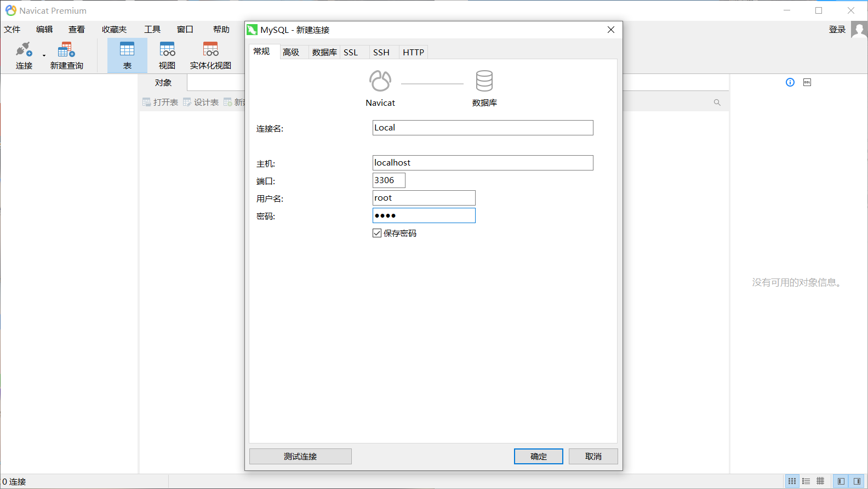Click the 测试连接 (Test Connection) button
This screenshot has width=868, height=489.
pyautogui.click(x=300, y=456)
